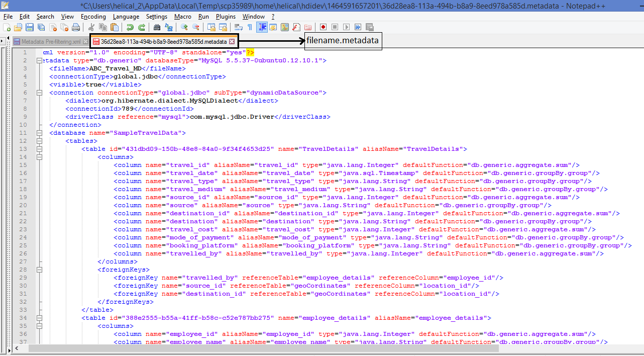The width and height of the screenshot is (644, 356).
Task: Collapse the columns block on line 14
Action: tap(39, 157)
